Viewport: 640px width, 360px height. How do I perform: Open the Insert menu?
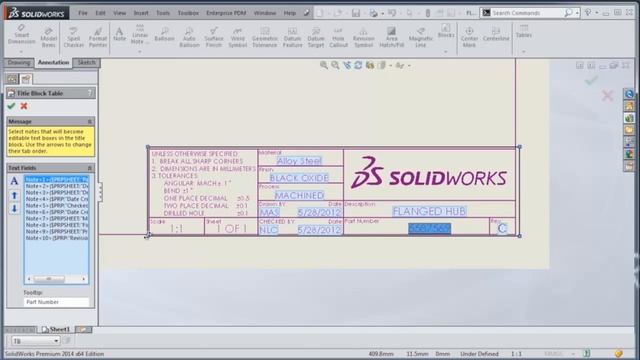click(141, 13)
